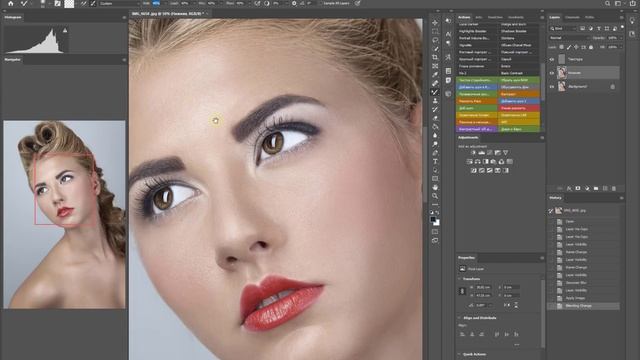Hide the Текстура layer

[x=552, y=60]
